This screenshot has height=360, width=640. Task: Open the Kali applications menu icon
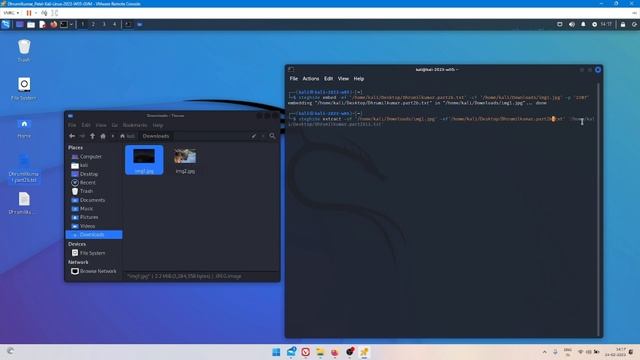tap(6, 24)
